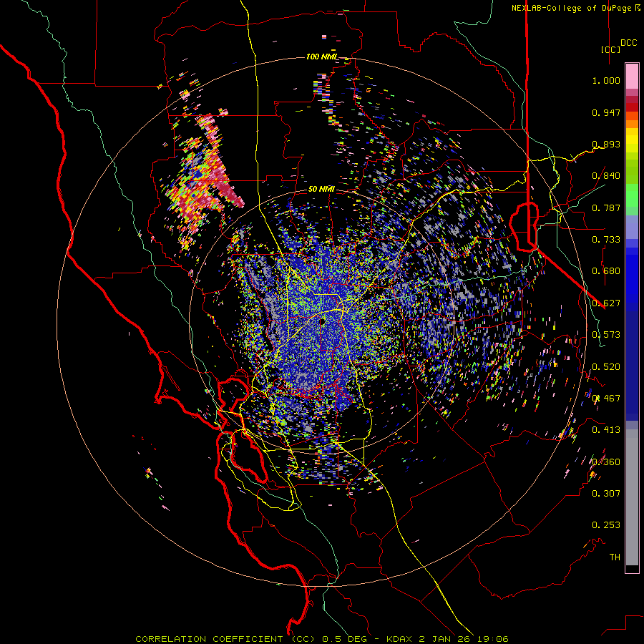Click the CORRELATION COEFFICIENT caption at the bottom
Image resolution: width=644 pixels, height=644 pixels.
(x=321, y=639)
